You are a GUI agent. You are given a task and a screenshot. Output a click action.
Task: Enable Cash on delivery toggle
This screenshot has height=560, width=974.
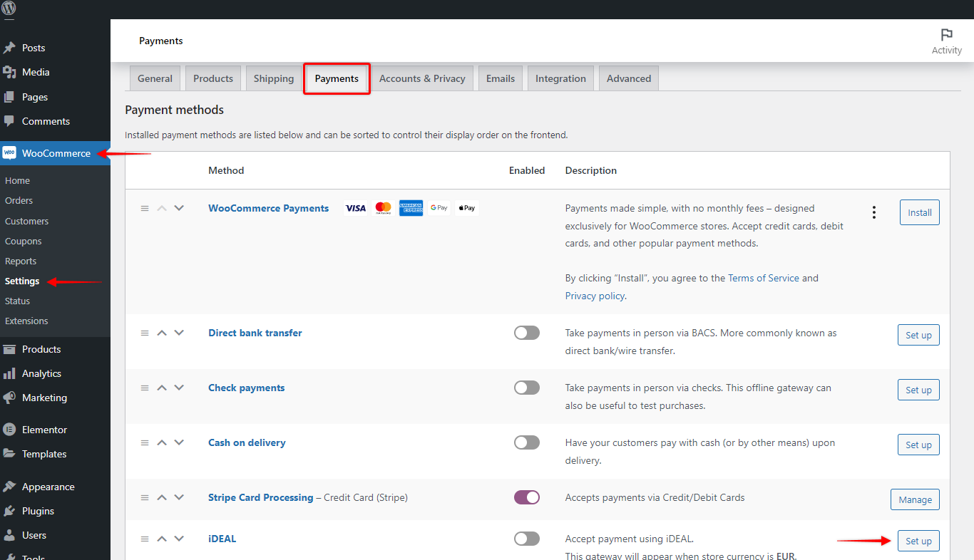[x=527, y=442]
